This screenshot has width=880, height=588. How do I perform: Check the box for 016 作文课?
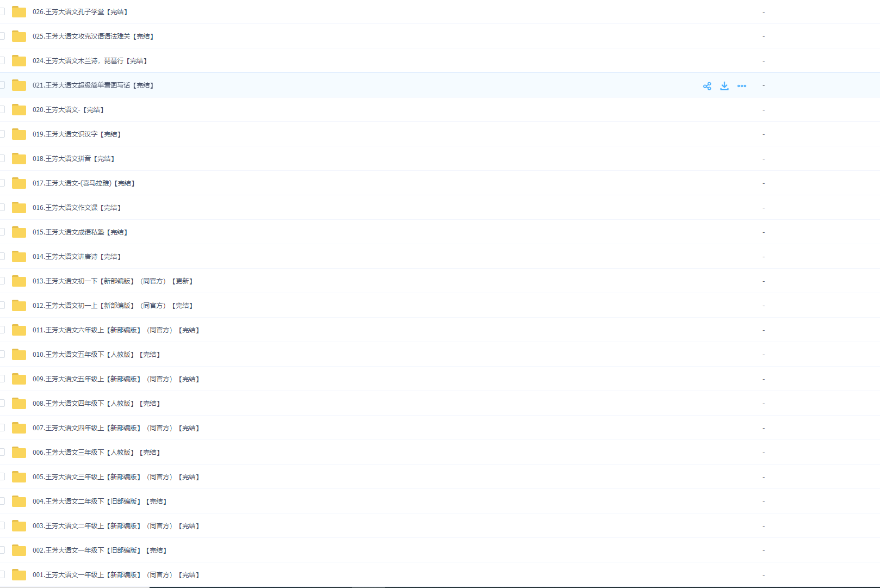2,207
